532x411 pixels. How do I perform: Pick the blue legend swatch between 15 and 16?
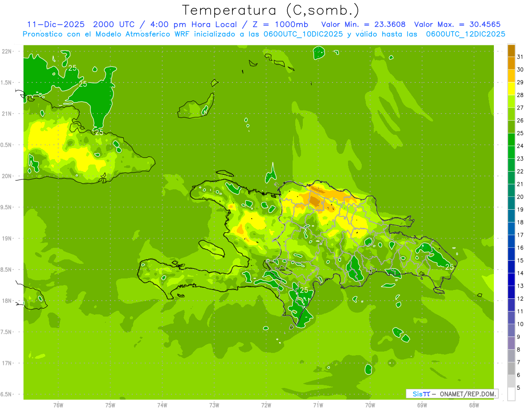click(511, 254)
